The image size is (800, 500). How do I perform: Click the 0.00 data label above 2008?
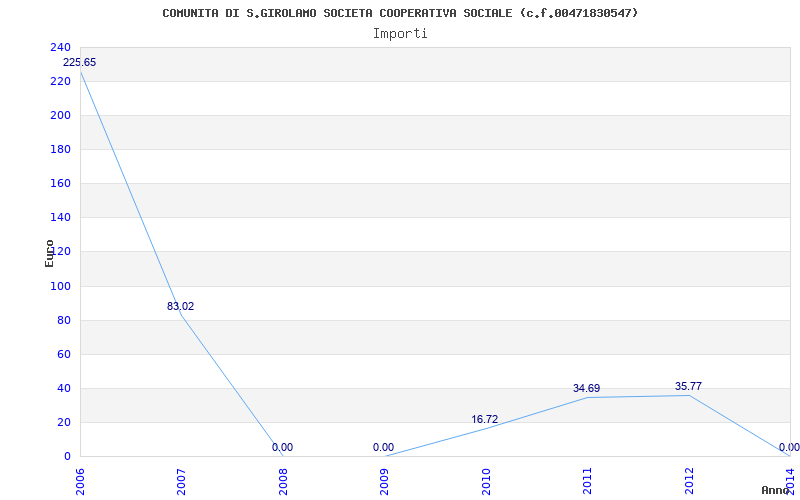click(282, 447)
